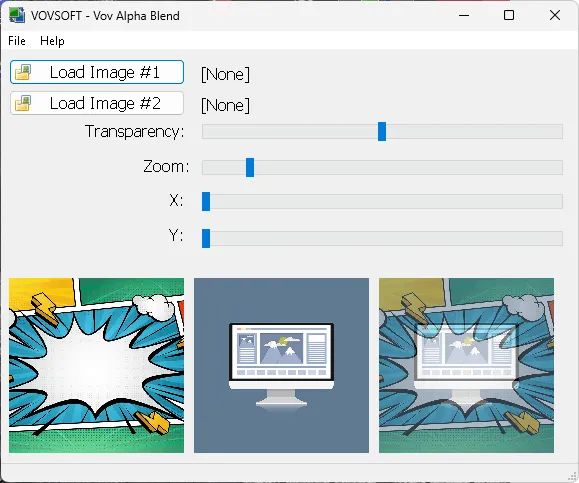Click the Vov Alpha Blend app icon in title bar

[x=17, y=16]
